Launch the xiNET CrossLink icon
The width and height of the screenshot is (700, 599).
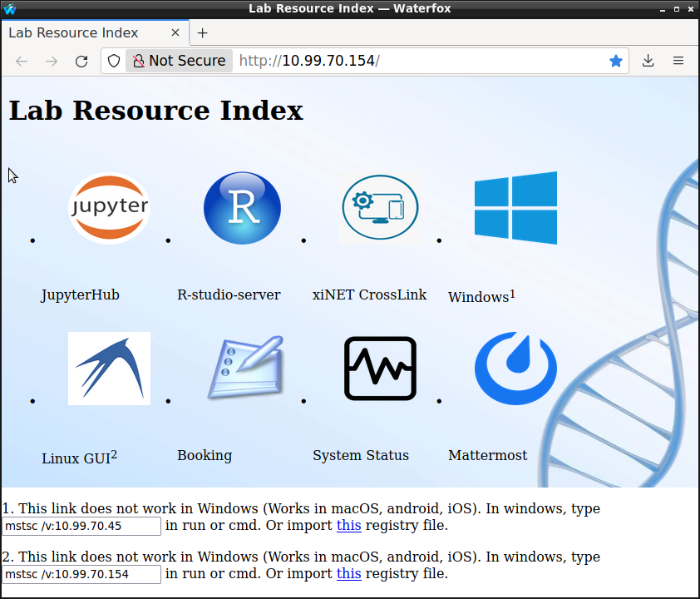click(380, 208)
